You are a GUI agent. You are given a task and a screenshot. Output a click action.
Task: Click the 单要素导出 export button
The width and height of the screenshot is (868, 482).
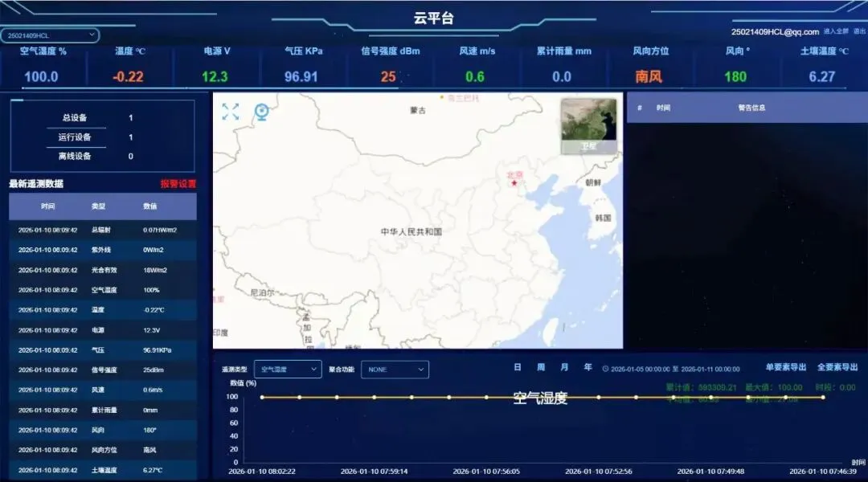(x=785, y=367)
